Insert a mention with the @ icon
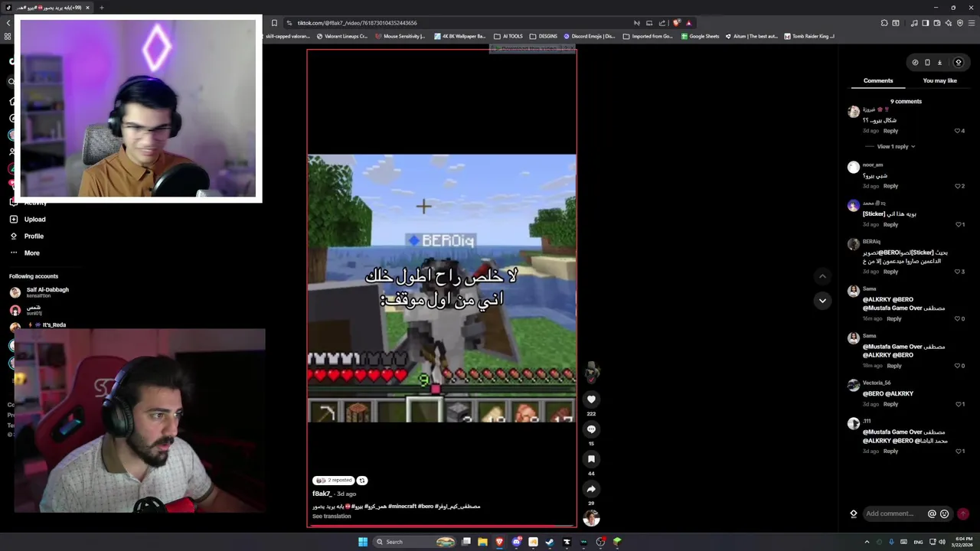 click(932, 514)
